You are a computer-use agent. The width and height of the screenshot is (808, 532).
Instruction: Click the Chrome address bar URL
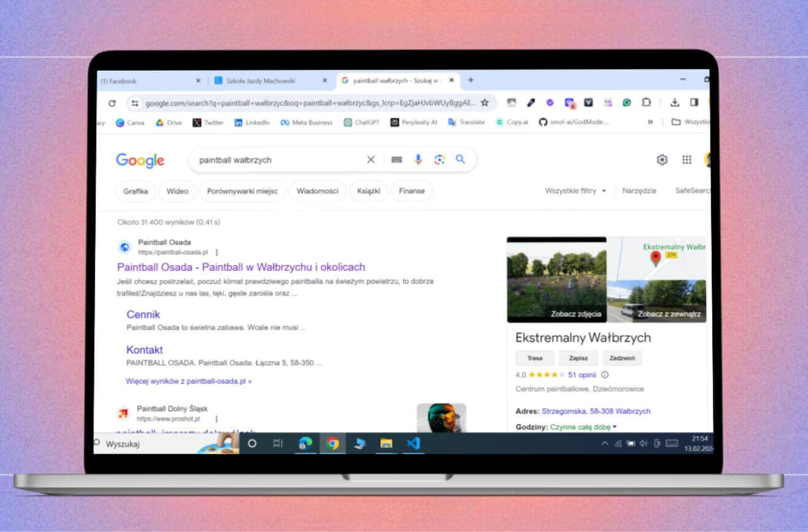(310, 103)
